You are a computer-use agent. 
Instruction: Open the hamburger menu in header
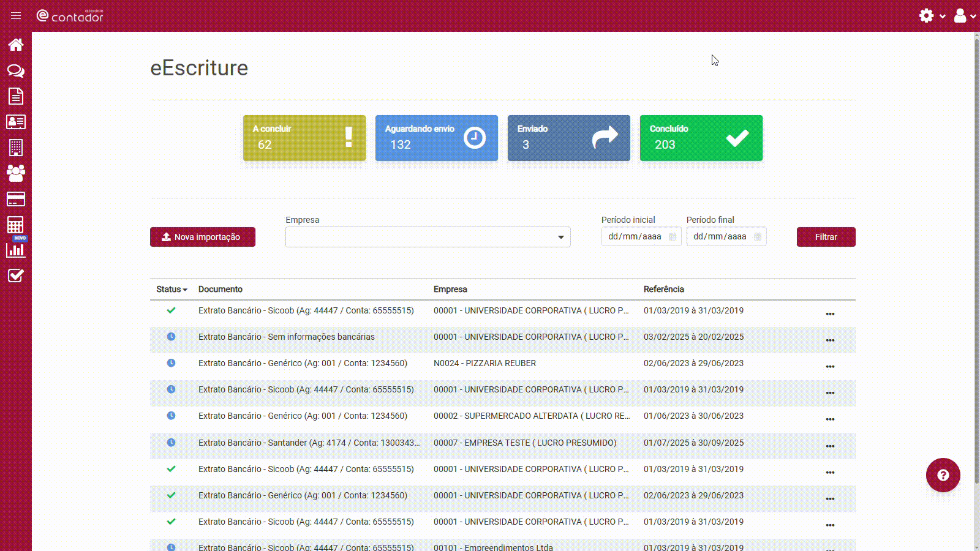pyautogui.click(x=16, y=16)
